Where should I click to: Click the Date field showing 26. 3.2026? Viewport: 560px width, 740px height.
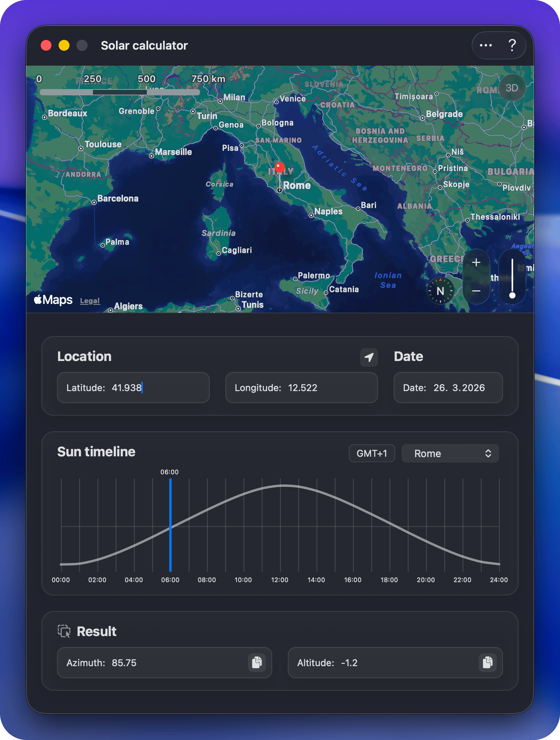coord(448,388)
